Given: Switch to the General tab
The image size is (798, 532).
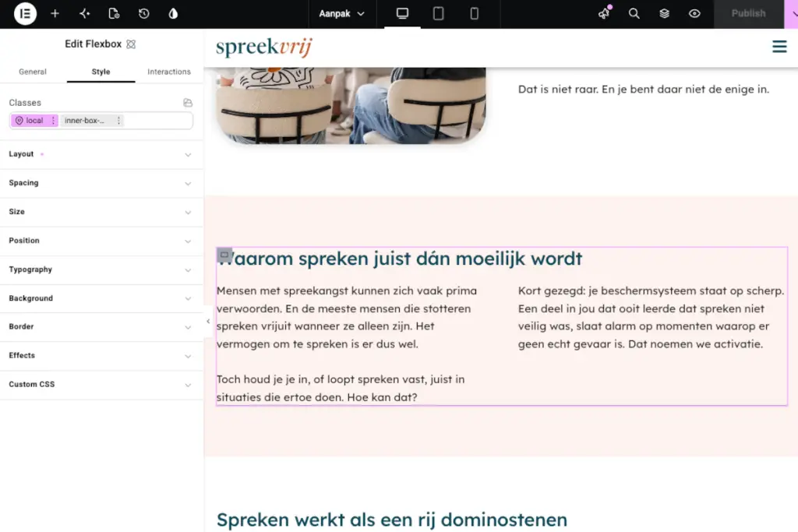Looking at the screenshot, I should [x=33, y=72].
